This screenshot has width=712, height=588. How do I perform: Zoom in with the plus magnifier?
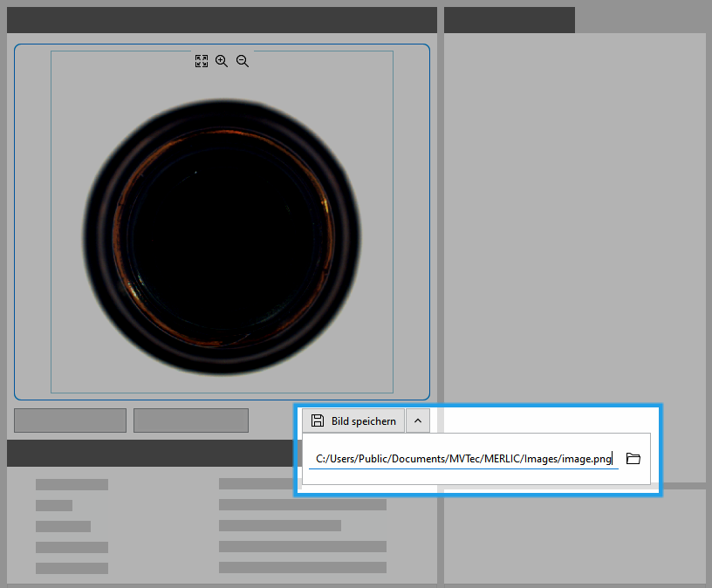[x=222, y=61]
